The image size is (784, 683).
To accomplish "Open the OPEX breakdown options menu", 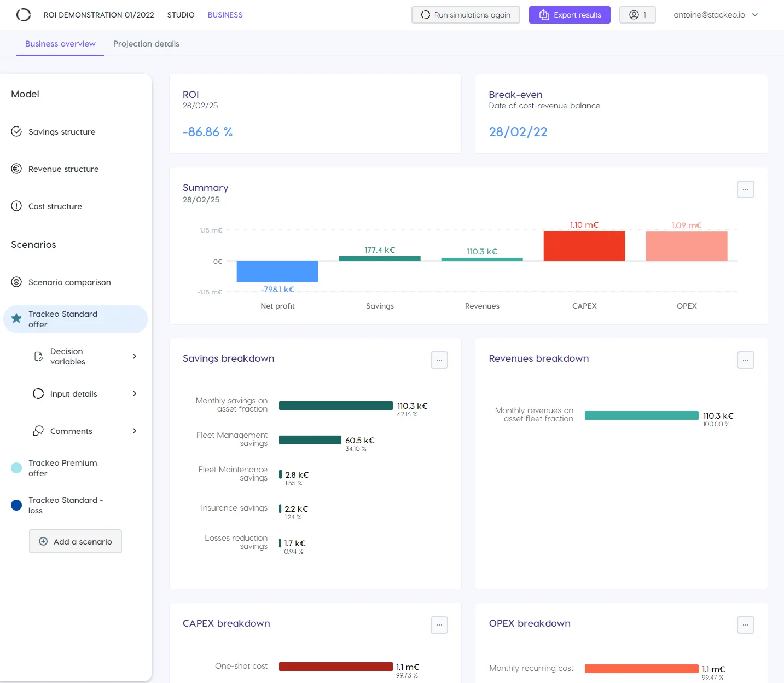I will pos(746,625).
